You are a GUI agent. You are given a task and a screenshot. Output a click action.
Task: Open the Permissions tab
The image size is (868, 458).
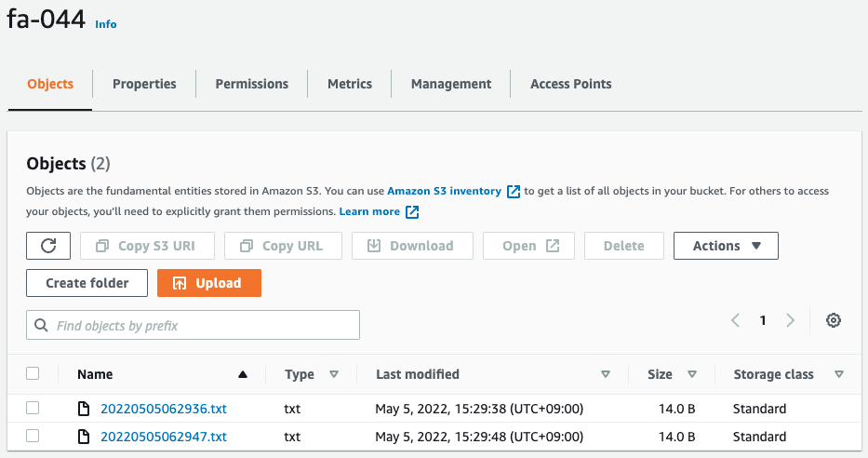252,84
